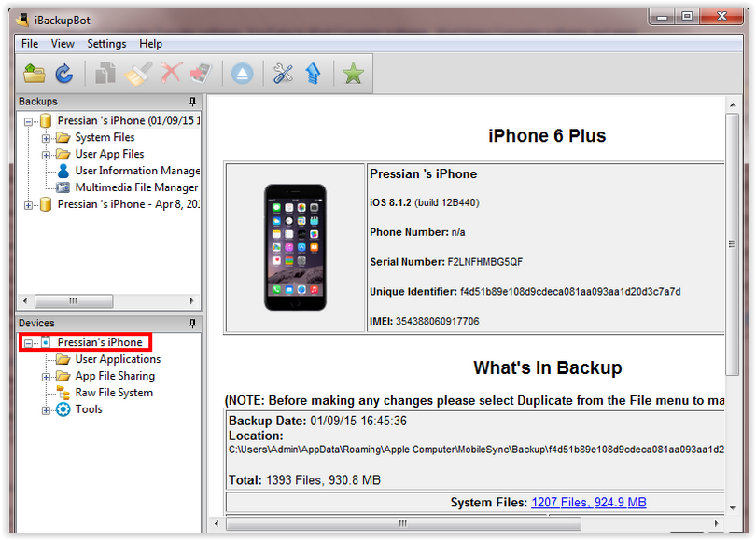Click the main pane scroll up arrow

click(x=733, y=104)
